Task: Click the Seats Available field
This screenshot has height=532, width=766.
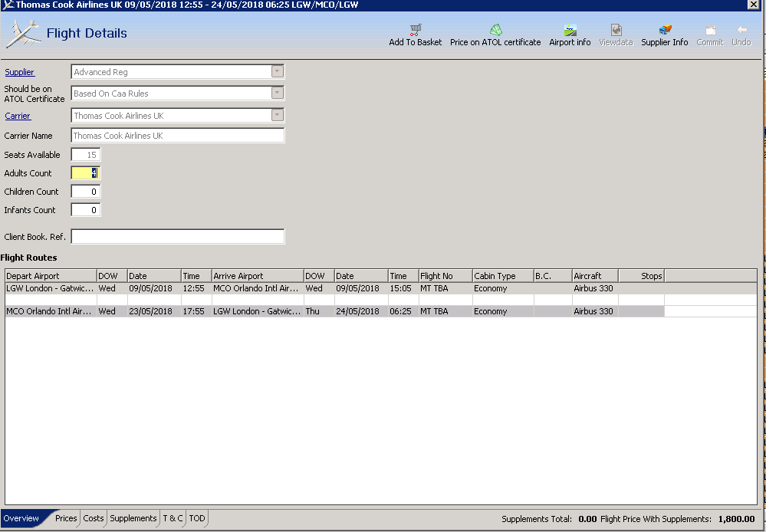Action: (x=86, y=155)
